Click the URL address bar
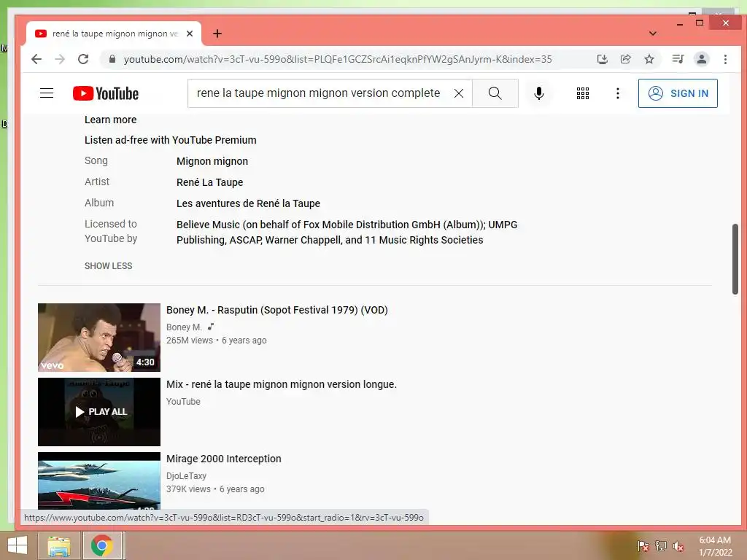 tap(337, 59)
